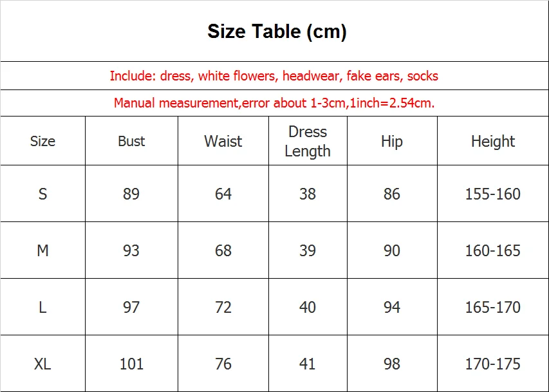549x392 pixels.
Task: Select the Waist column header
Action: [x=223, y=141]
